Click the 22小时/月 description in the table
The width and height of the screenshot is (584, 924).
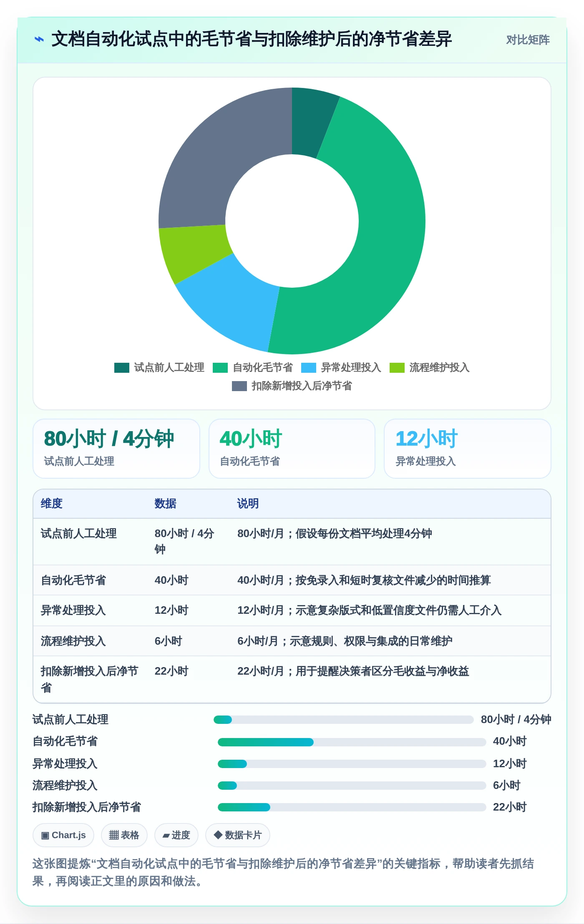pyautogui.click(x=353, y=671)
